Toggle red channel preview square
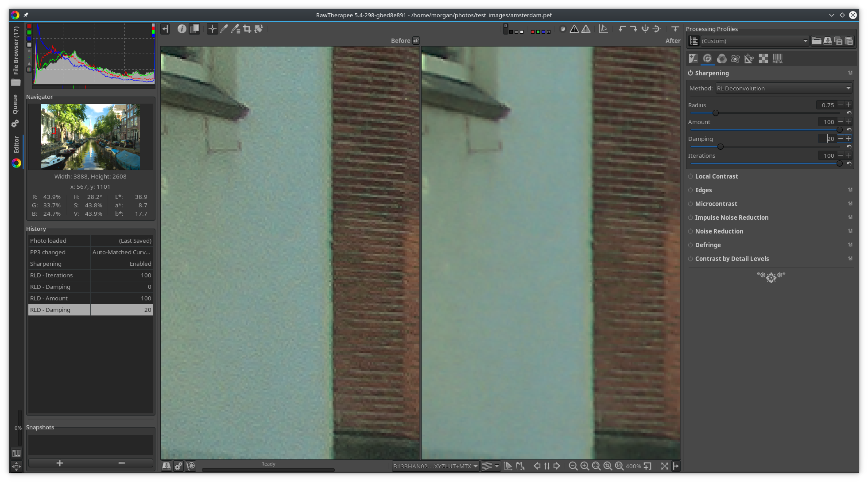 (532, 32)
